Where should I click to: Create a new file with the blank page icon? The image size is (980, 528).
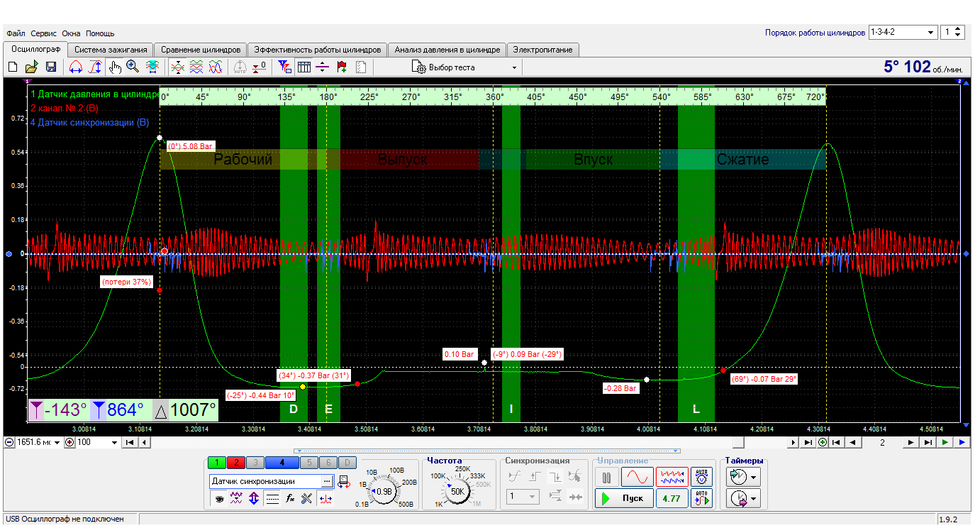tap(13, 67)
